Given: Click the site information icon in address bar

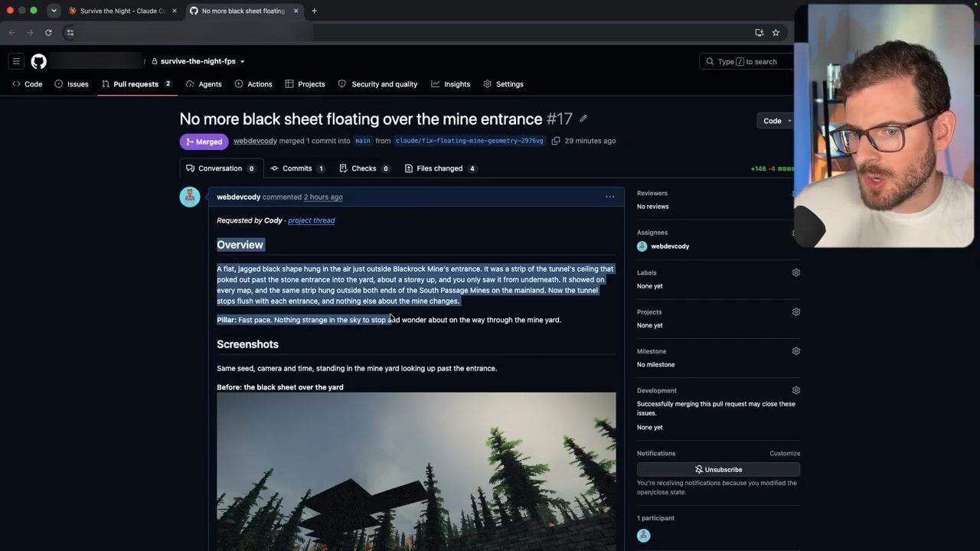Looking at the screenshot, I should 70,32.
